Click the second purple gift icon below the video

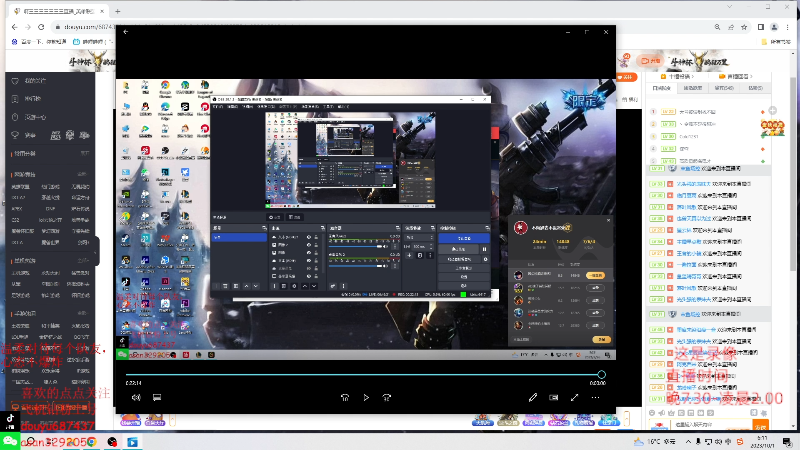tap(155, 420)
